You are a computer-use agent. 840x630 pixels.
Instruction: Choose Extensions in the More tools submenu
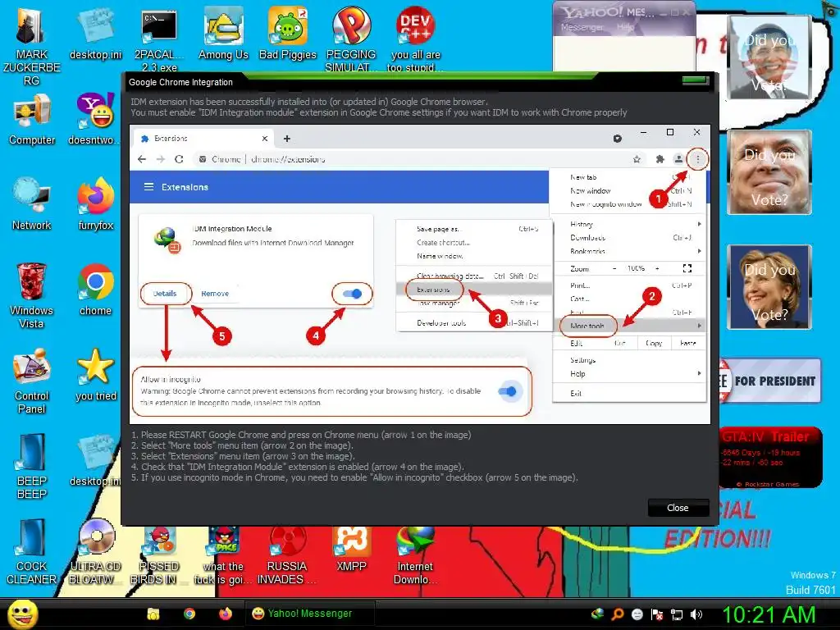473,290
